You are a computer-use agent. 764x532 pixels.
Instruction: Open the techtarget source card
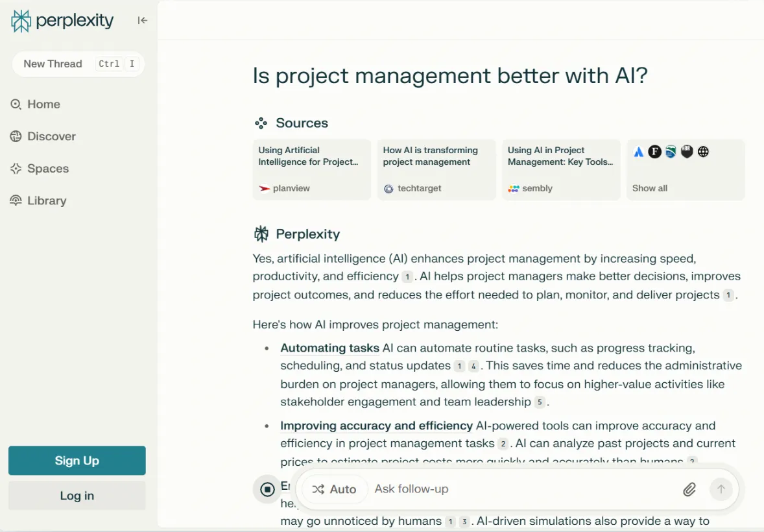436,170
